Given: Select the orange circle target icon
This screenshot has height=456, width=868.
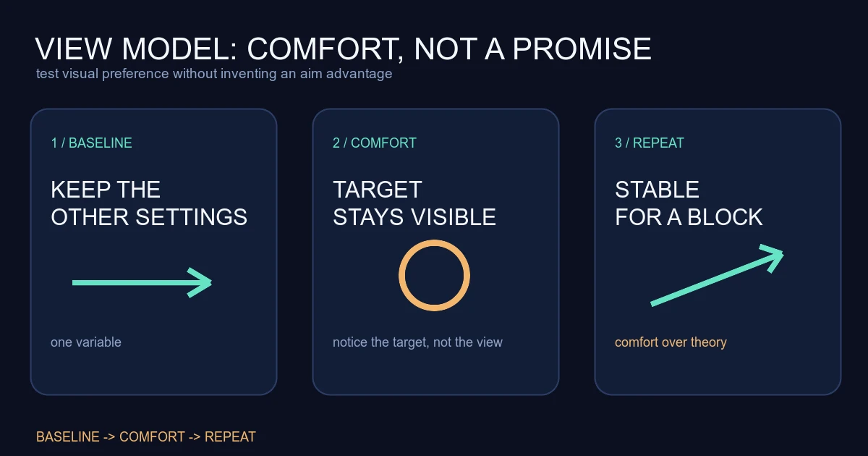Looking at the screenshot, I should 434,275.
